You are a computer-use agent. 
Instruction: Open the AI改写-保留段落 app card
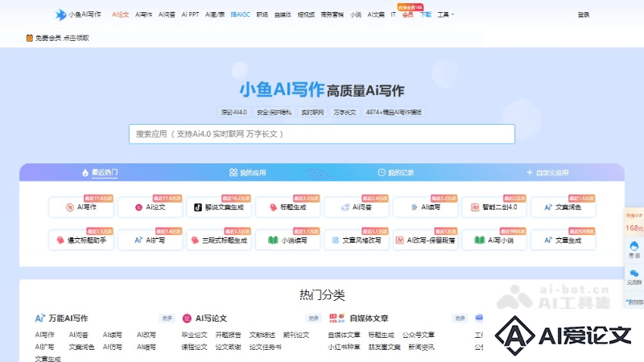click(x=426, y=240)
